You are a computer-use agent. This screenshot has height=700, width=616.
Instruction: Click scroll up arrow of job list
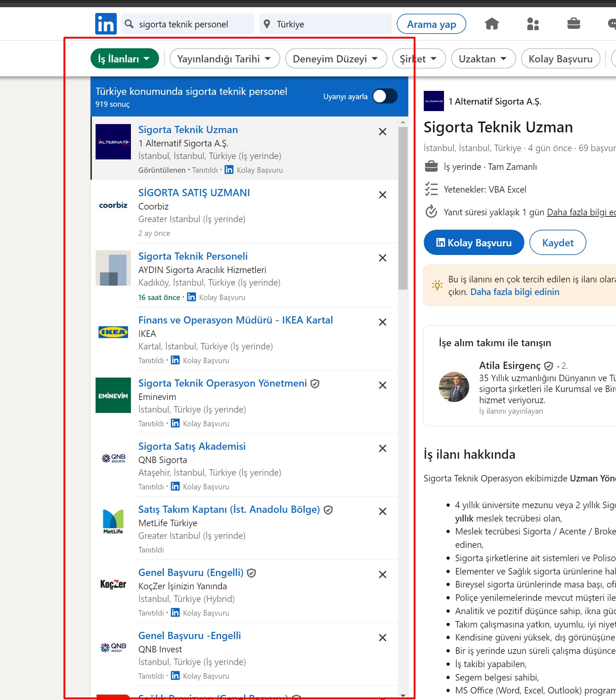(x=403, y=122)
